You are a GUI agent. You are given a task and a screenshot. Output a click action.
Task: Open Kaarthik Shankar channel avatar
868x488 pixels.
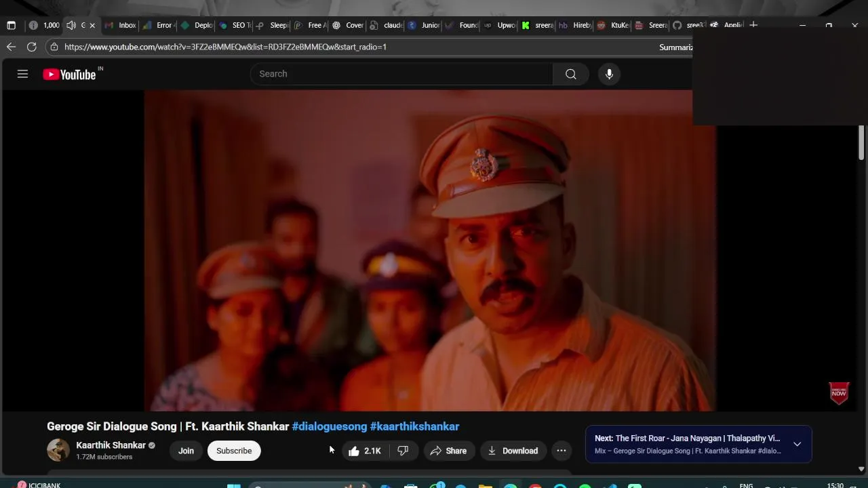(x=58, y=450)
